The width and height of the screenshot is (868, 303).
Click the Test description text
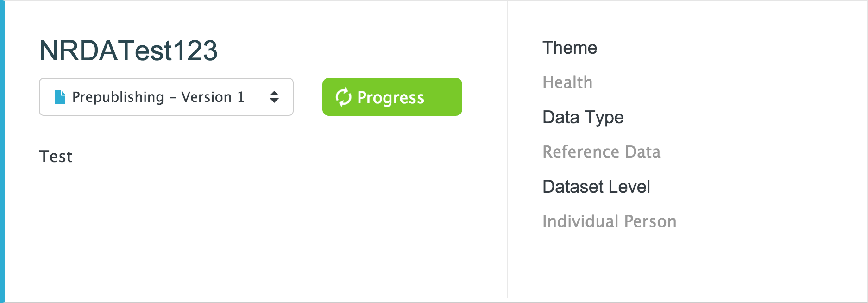[x=56, y=157]
